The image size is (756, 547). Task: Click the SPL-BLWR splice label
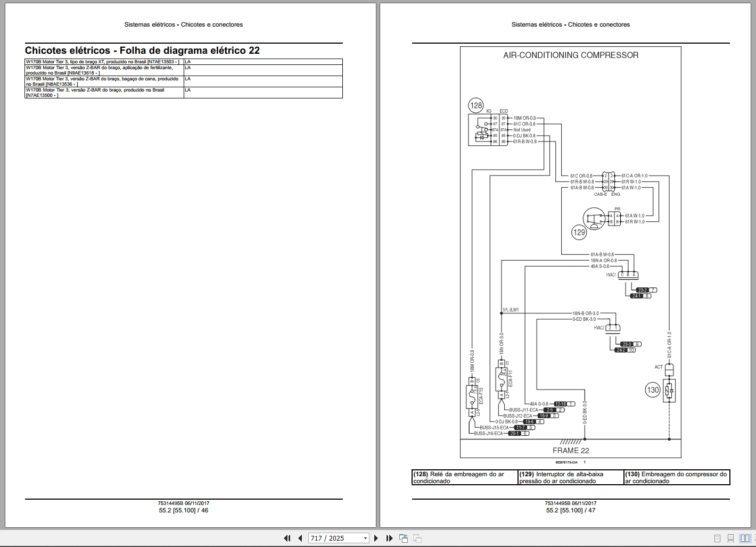point(511,310)
